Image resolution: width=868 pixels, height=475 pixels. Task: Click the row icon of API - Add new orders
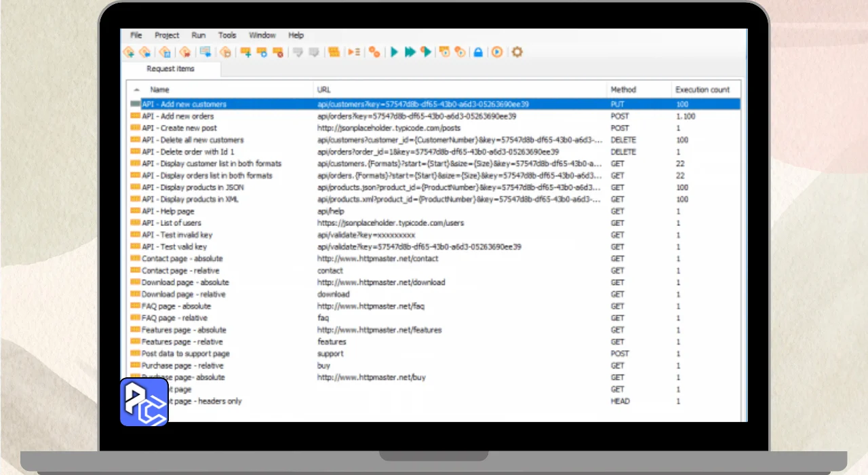pos(135,116)
